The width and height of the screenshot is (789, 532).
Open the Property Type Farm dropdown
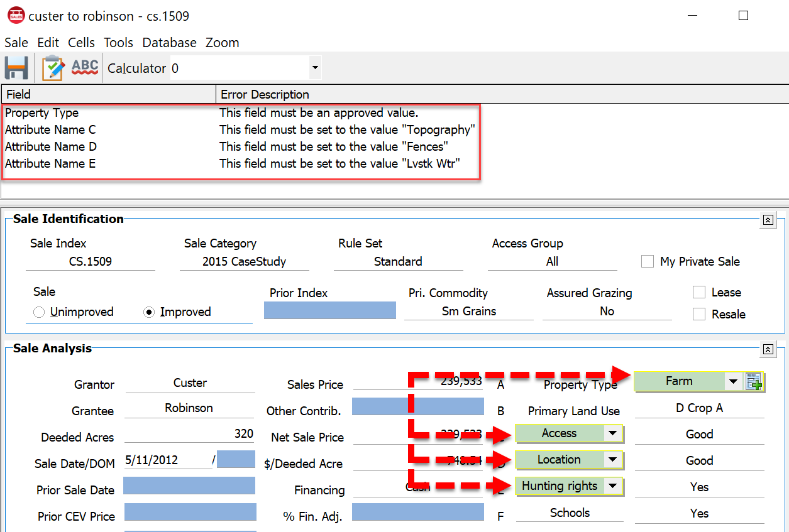click(732, 381)
